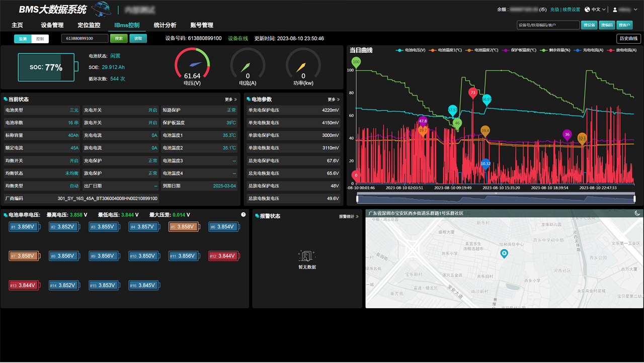
Task: Switch to 监测 monitoring mode toggle
Action: 23,39
